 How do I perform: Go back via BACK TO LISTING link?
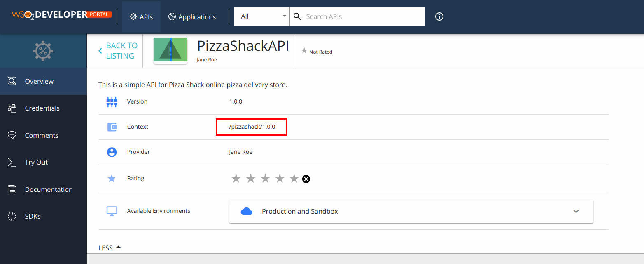click(x=117, y=51)
